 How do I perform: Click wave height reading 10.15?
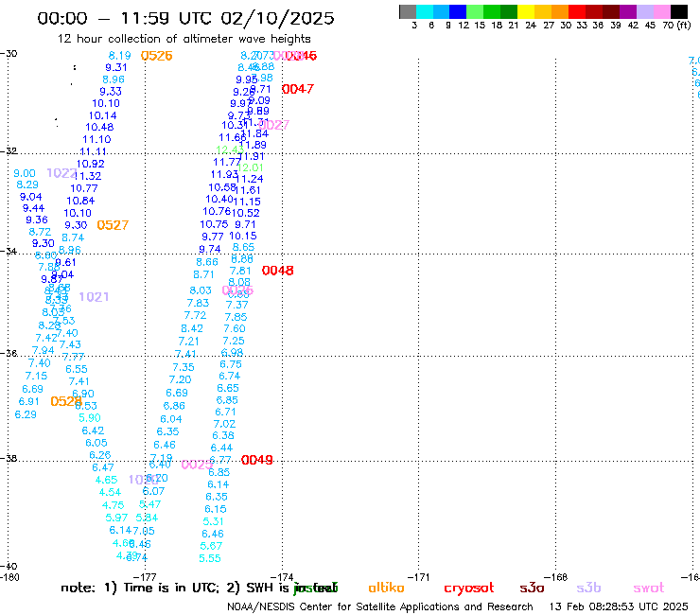pyautogui.click(x=243, y=236)
